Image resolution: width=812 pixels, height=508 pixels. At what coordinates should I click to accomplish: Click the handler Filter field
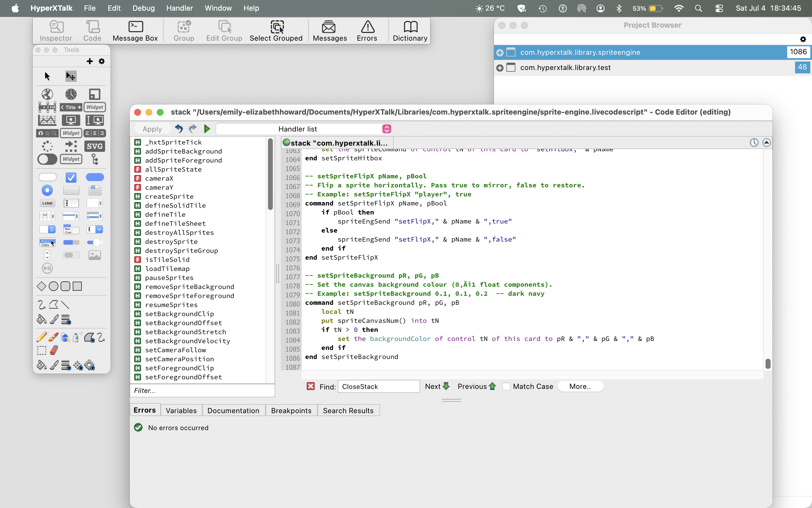point(202,390)
